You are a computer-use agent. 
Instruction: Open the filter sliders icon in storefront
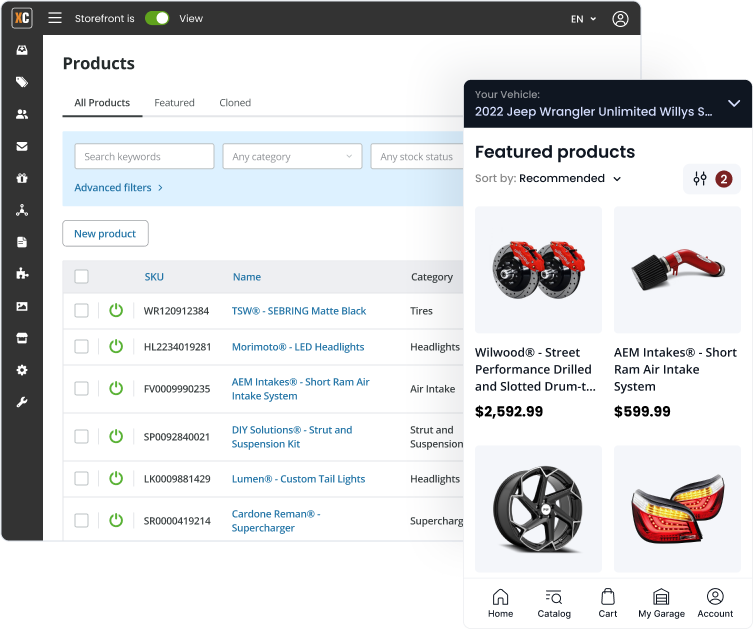[700, 179]
